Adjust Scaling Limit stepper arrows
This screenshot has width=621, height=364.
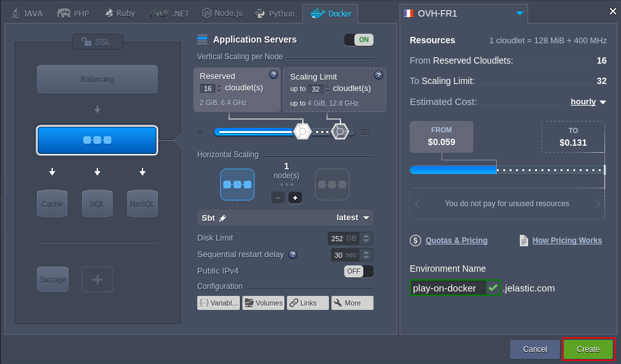tap(327, 89)
